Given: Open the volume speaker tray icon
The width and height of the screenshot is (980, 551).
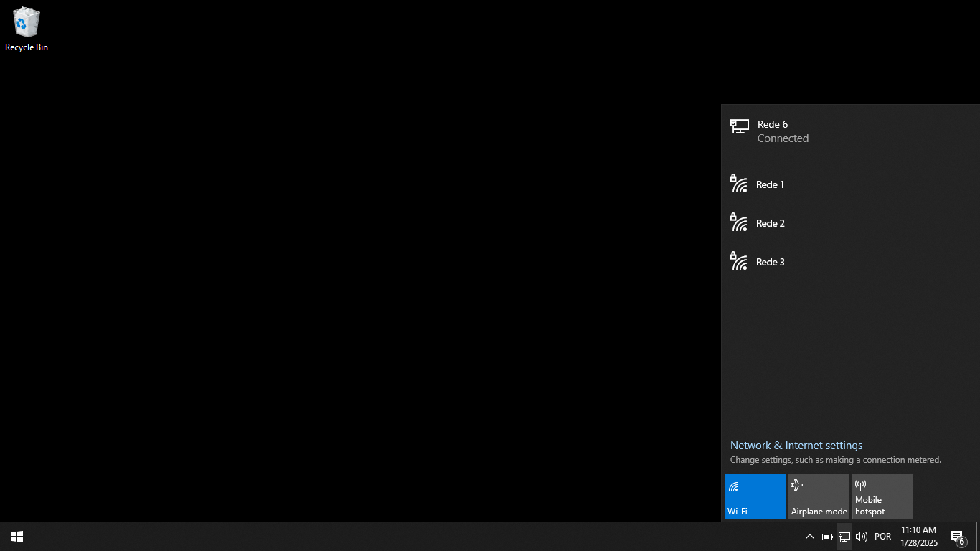Looking at the screenshot, I should 862,537.
